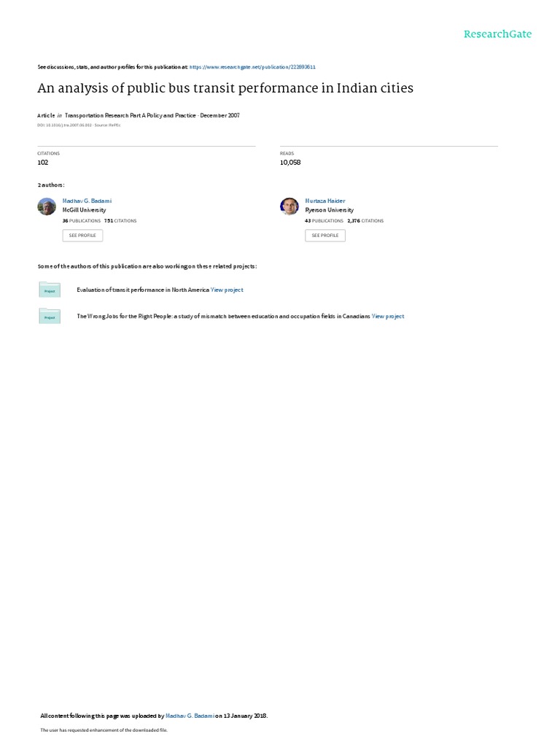
Task: Click Murtaza Haider's profile photo
Action: point(289,206)
